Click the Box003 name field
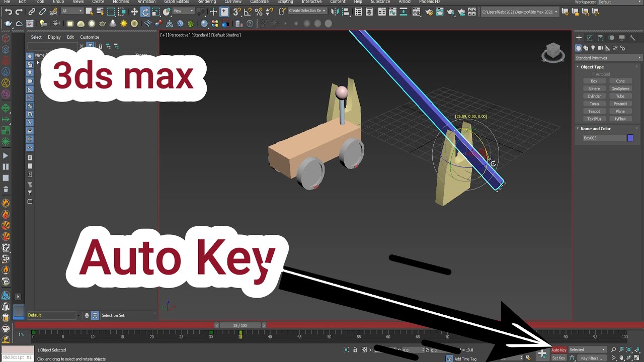This screenshot has width=644, height=362. click(x=604, y=138)
